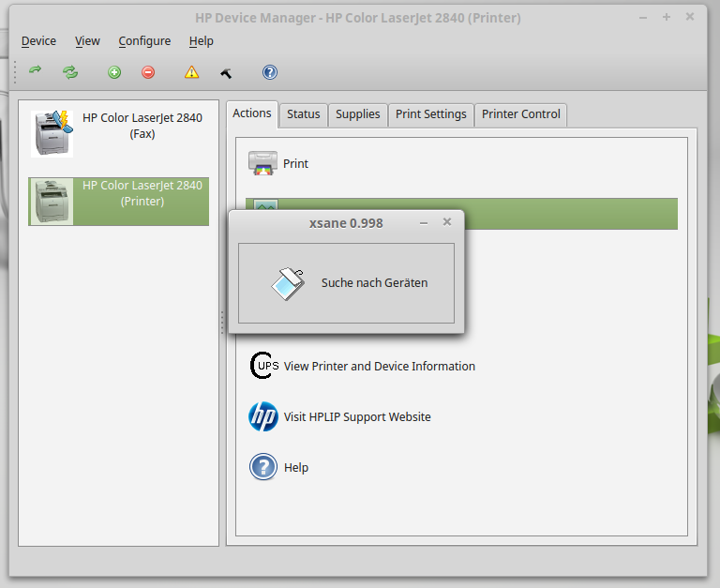Switch to the Printer Control tab

tap(520, 113)
